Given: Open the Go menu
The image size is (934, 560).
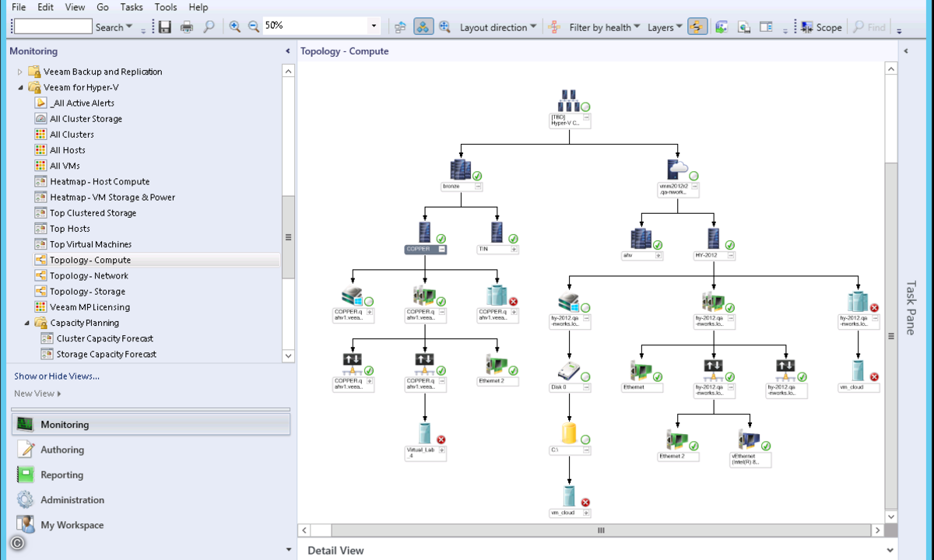Looking at the screenshot, I should pyautogui.click(x=103, y=7).
